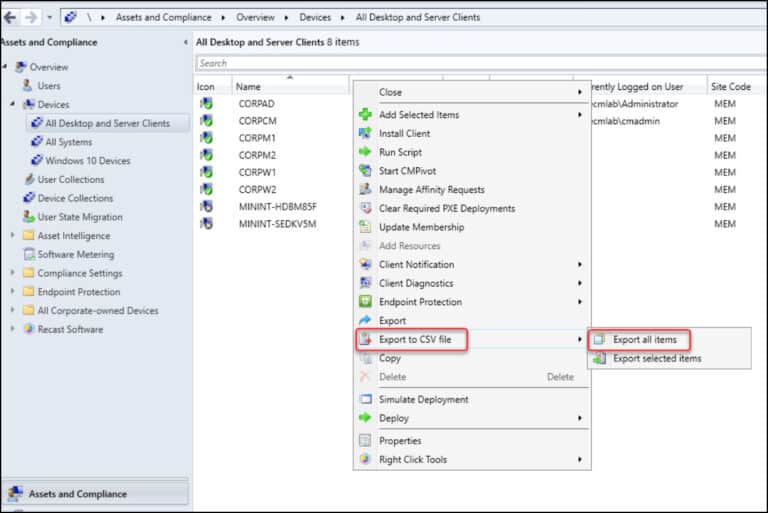
Task: Select the MININT-SEDKV5M device name
Action: coord(277,223)
